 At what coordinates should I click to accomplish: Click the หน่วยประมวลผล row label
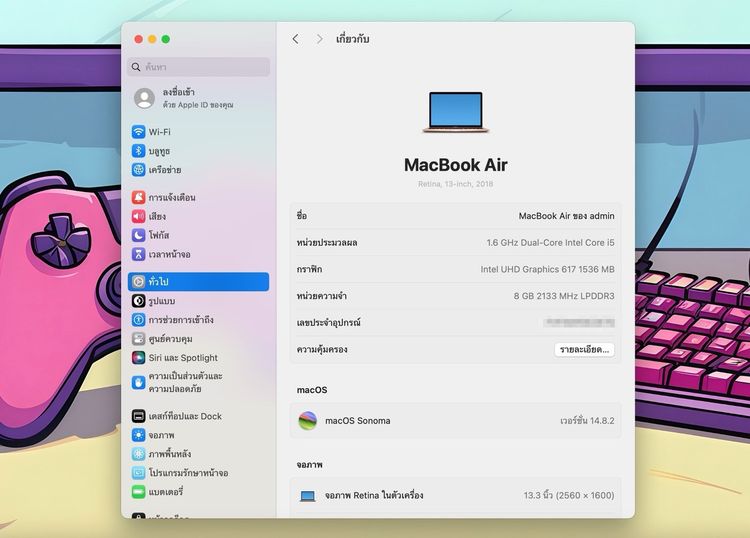coord(327,243)
